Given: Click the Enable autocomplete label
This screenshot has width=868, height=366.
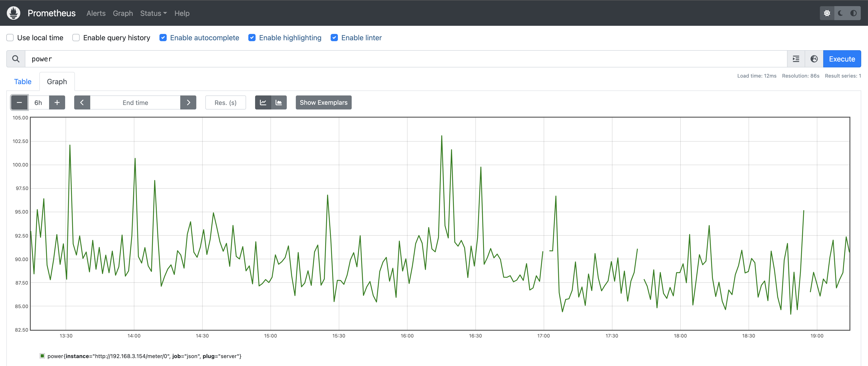Looking at the screenshot, I should click(x=204, y=38).
